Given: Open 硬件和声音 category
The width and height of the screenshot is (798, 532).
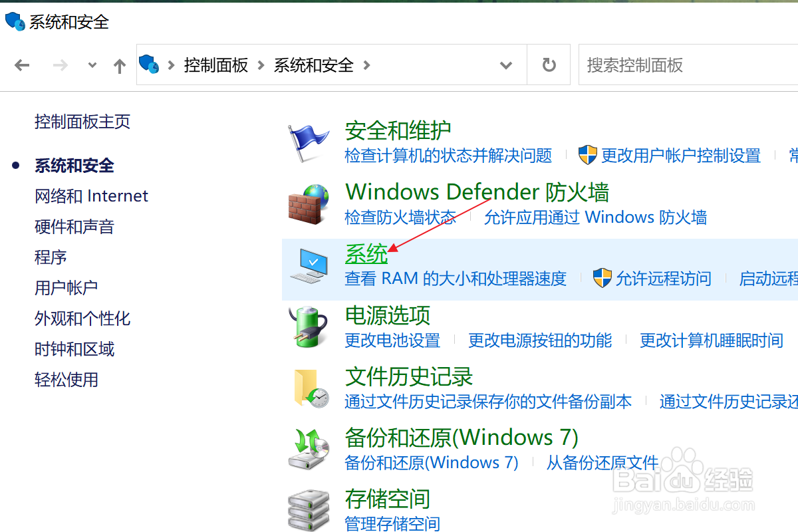Looking at the screenshot, I should click(x=74, y=227).
